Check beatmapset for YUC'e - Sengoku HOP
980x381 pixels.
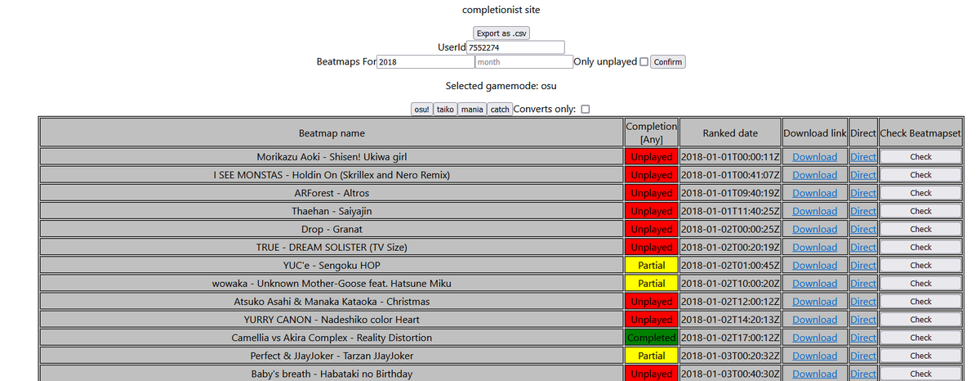pos(921,265)
